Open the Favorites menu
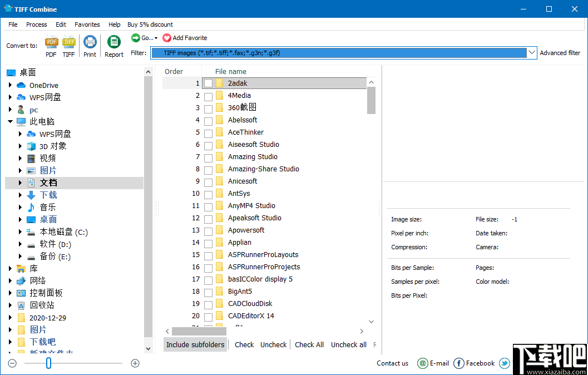588x375 pixels. (x=87, y=24)
